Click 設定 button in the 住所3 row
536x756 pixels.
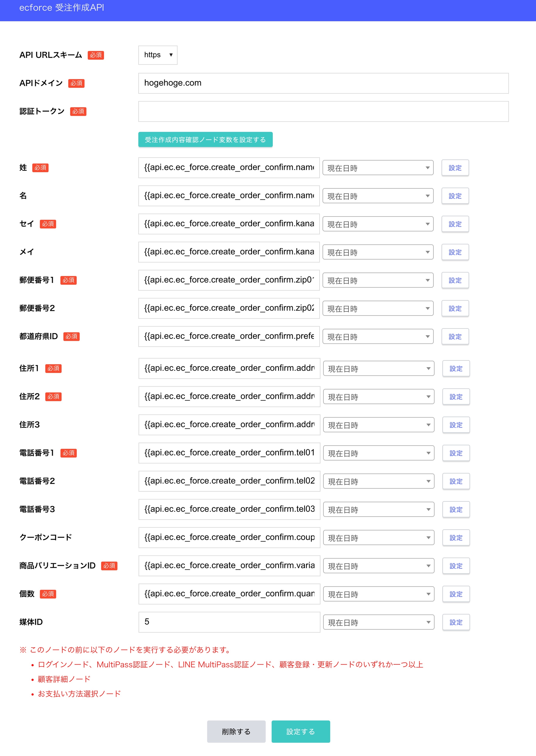pos(456,425)
